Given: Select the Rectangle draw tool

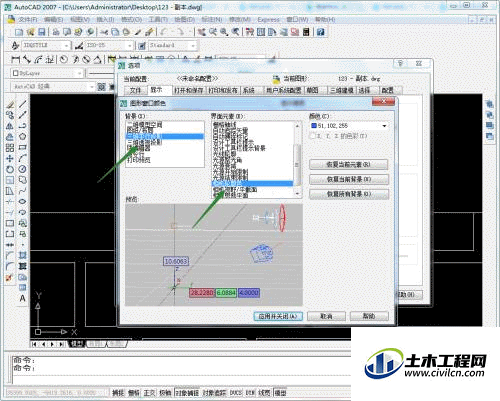Looking at the screenshot, I should tap(22, 147).
